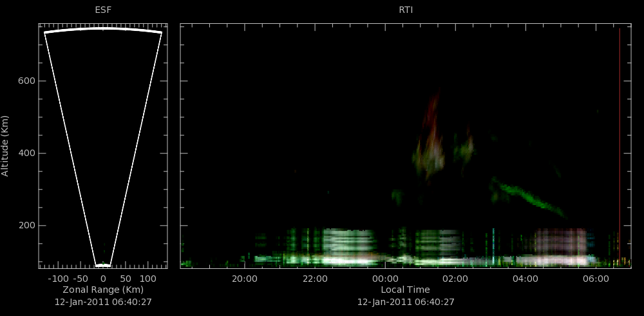The image size is (644, 316).
Task: Click the 22:00 local time tick label
Action: click(x=315, y=279)
